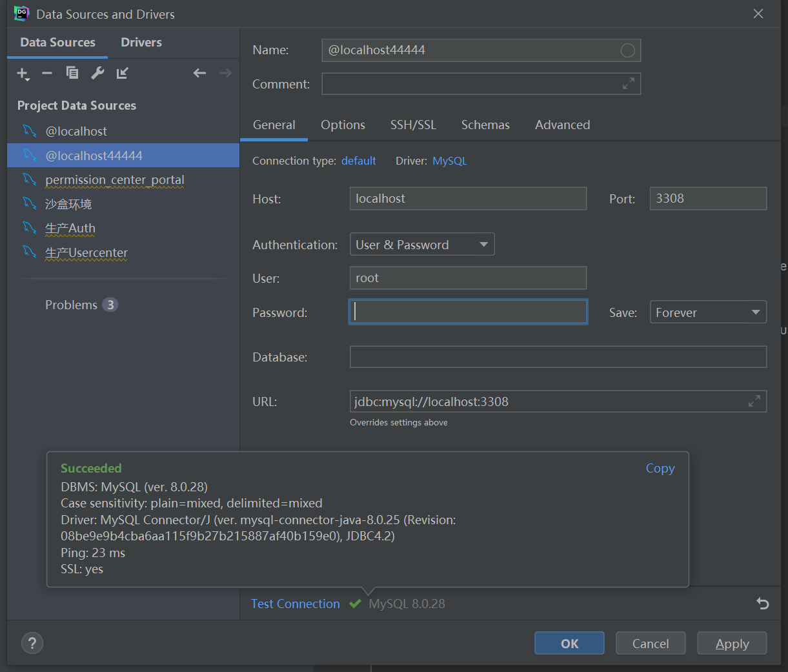The width and height of the screenshot is (788, 672).
Task: Remove selected data source with minus icon
Action: pos(47,74)
